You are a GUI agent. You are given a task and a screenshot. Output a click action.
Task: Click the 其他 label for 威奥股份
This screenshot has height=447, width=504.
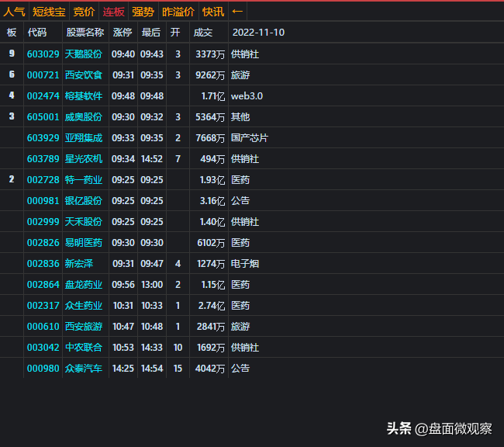coord(240,117)
